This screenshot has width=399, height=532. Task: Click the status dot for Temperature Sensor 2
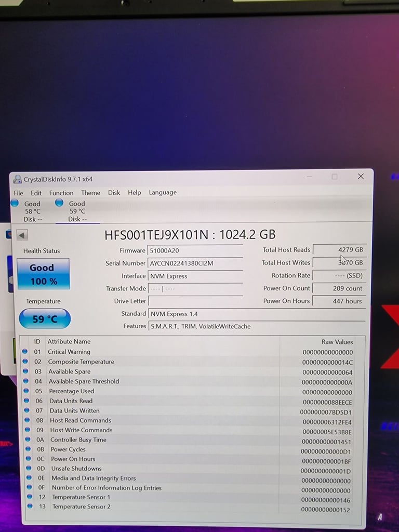click(x=30, y=506)
